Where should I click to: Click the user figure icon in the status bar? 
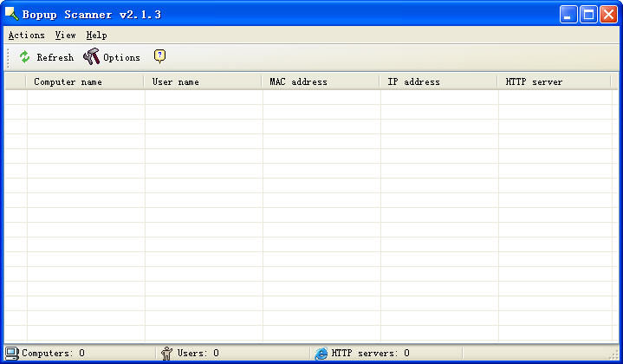click(x=167, y=354)
